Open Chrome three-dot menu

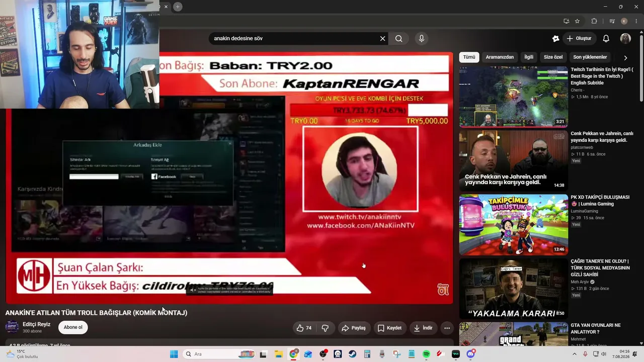(x=636, y=21)
